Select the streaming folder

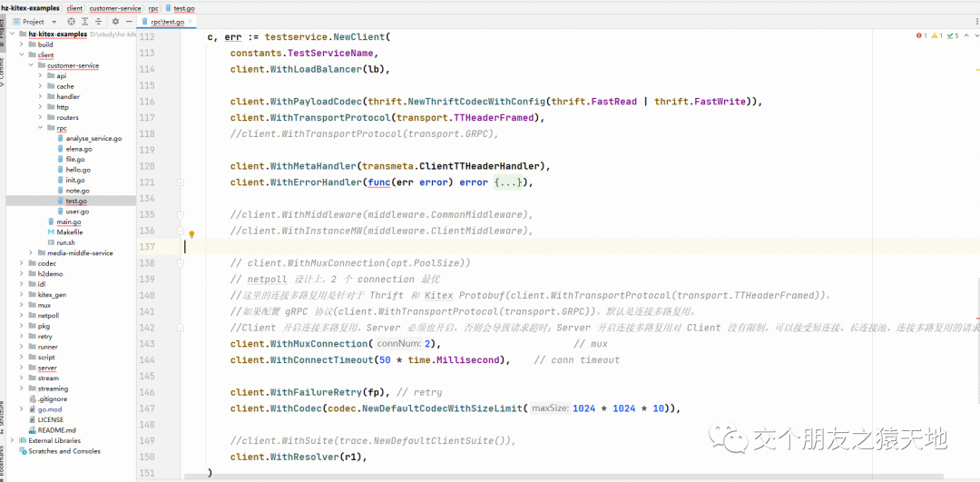[x=54, y=389]
